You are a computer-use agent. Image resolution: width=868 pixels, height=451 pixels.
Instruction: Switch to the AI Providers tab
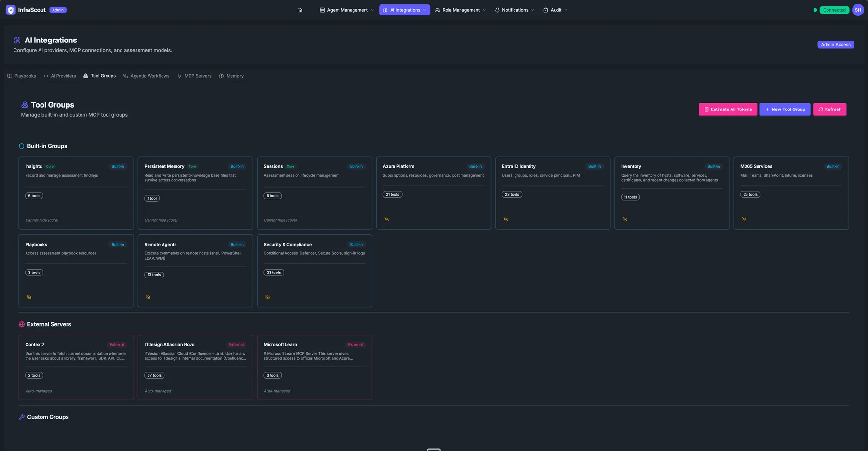(x=60, y=76)
